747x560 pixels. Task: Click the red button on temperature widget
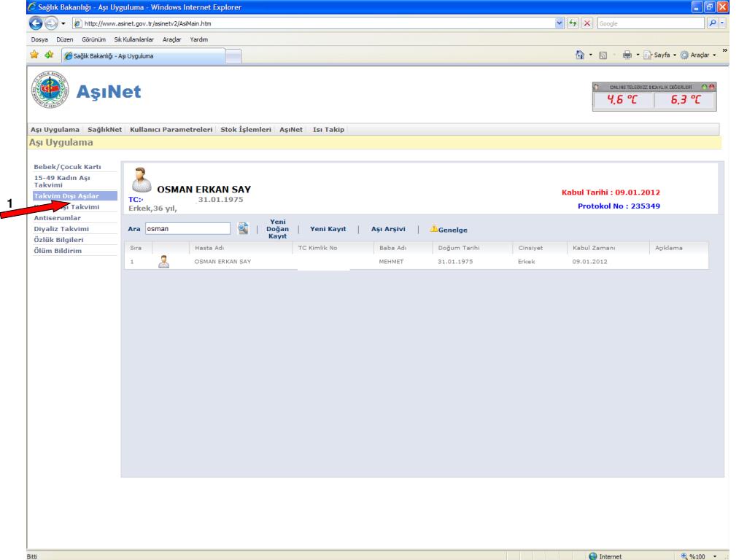pyautogui.click(x=711, y=87)
